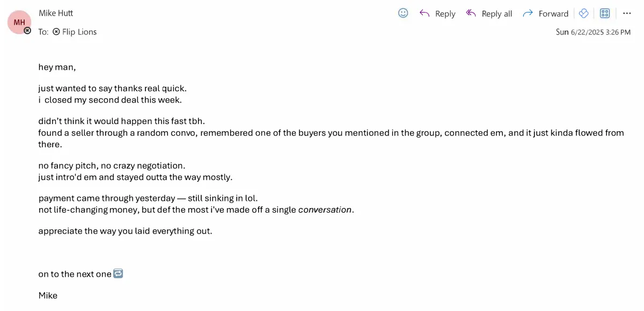Image resolution: width=644 pixels, height=311 pixels.
Task: Click the status badge on the MH avatar
Action: tap(27, 31)
